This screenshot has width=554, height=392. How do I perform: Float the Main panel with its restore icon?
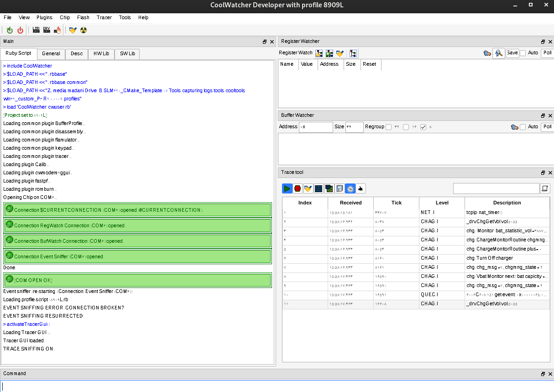click(x=265, y=42)
